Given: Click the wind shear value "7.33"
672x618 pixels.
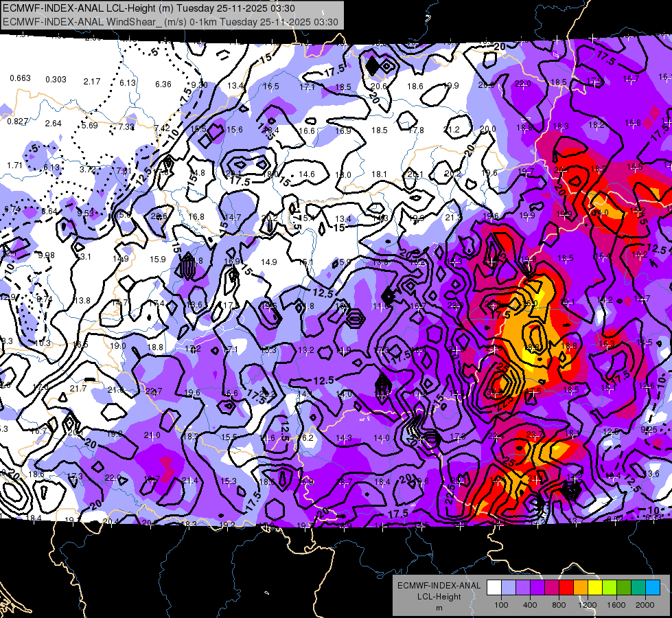Looking at the screenshot, I should pos(126,127).
